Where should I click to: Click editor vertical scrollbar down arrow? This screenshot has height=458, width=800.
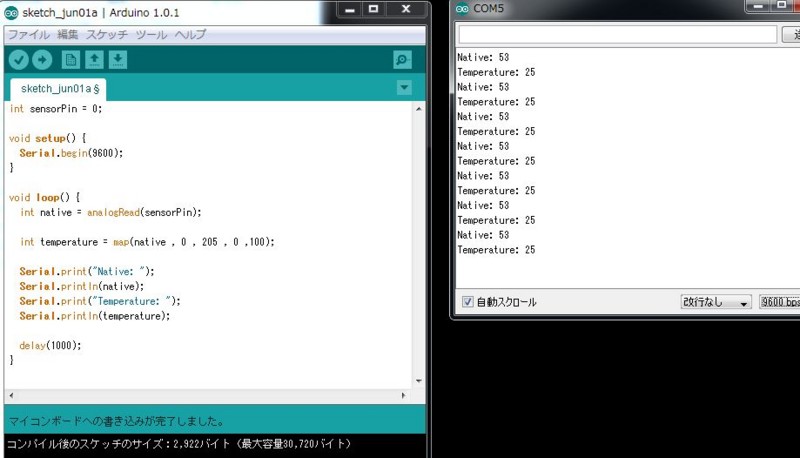(418, 381)
